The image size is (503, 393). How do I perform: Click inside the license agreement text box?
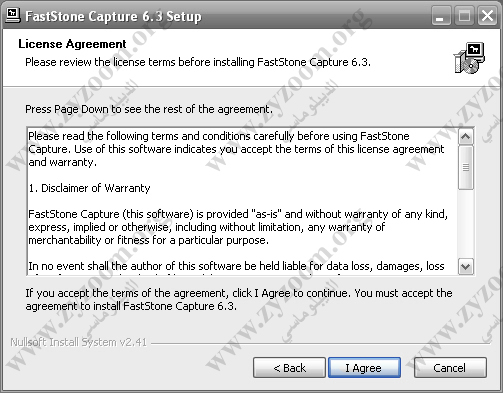click(x=242, y=202)
